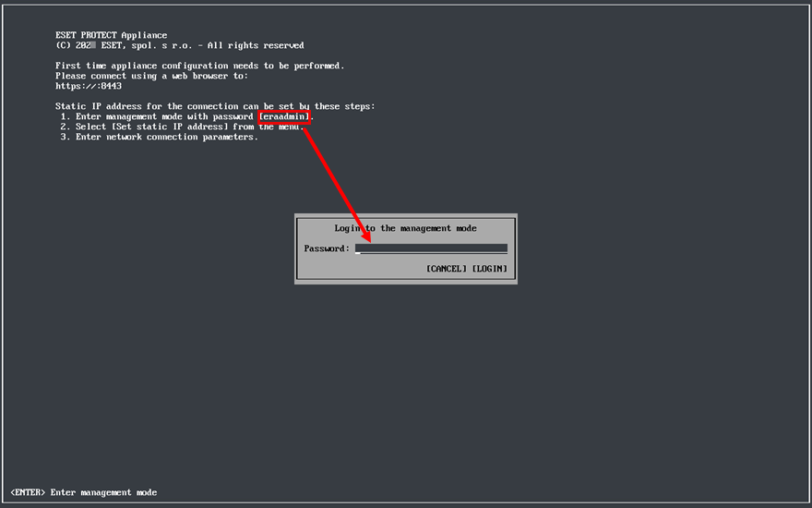Screen dimensions: 812x508
Task: Select the [CANCEL] button in the dialog
Action: [447, 269]
